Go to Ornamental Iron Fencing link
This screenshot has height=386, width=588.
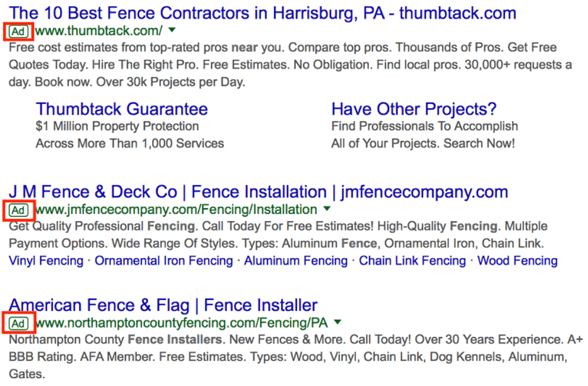pos(164,261)
